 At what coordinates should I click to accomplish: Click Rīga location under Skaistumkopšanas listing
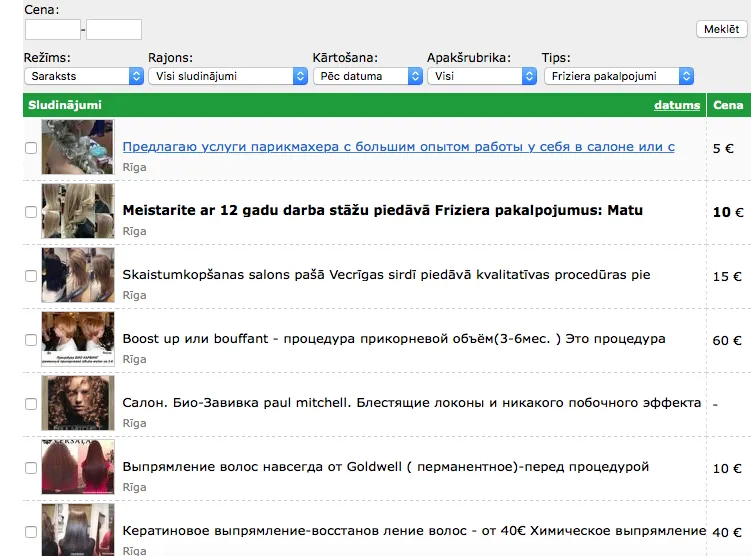[x=135, y=295]
